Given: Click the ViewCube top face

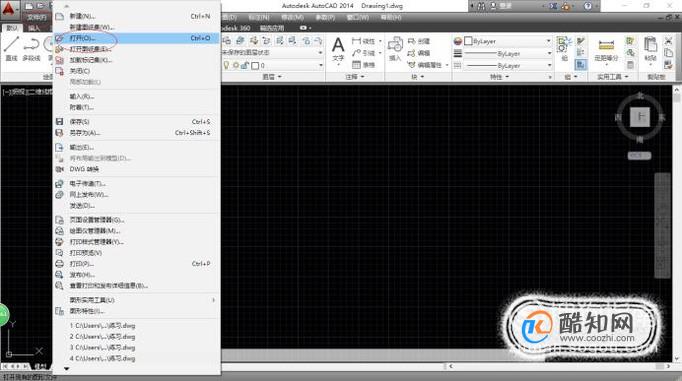Looking at the screenshot, I should [640, 117].
